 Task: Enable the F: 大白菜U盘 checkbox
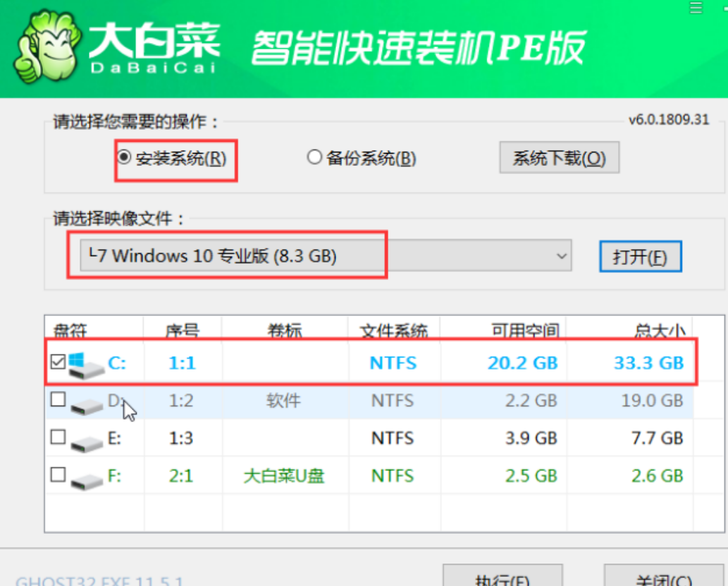click(58, 475)
